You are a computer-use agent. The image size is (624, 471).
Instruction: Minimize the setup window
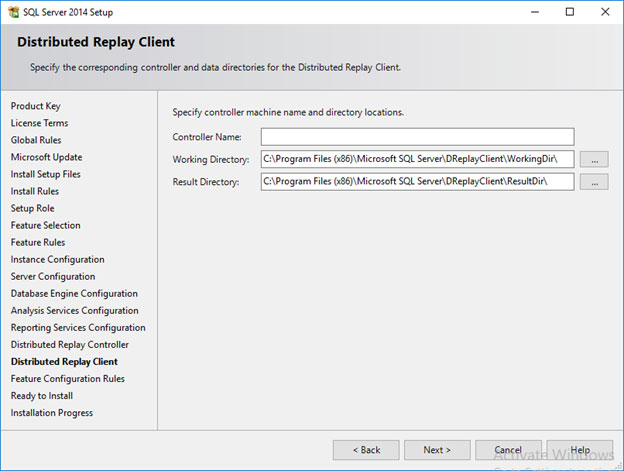pos(535,12)
